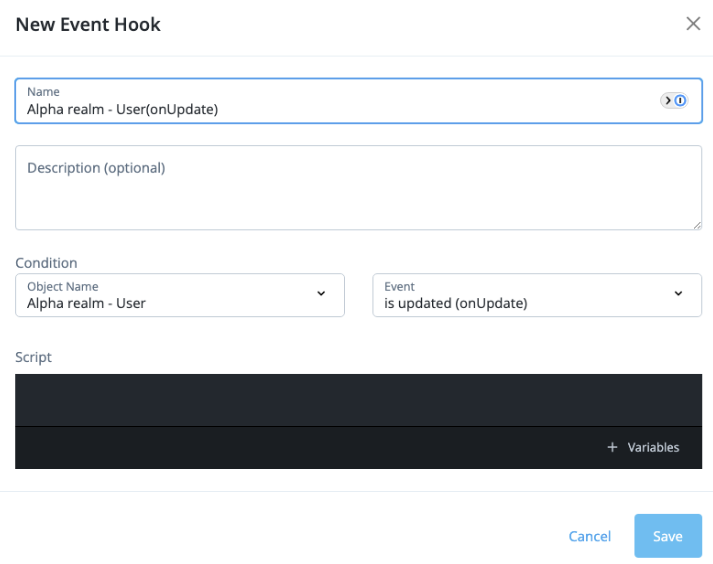Image resolution: width=713 pixels, height=564 pixels.
Task: Click the Description textarea resize handle
Action: point(697,225)
